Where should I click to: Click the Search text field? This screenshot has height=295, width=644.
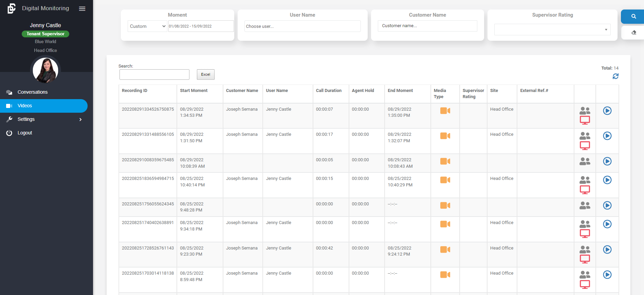(154, 74)
